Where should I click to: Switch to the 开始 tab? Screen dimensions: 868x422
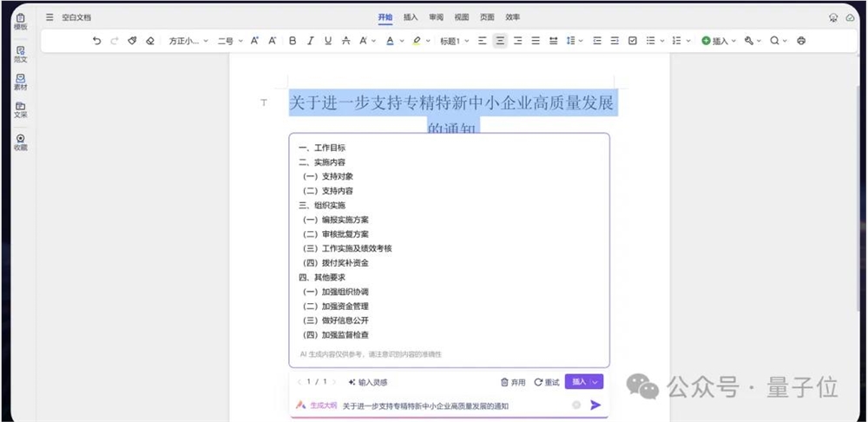tap(385, 17)
